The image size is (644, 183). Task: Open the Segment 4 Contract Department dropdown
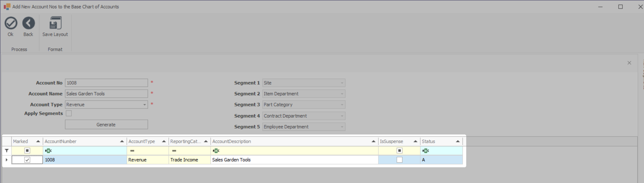[x=342, y=116]
